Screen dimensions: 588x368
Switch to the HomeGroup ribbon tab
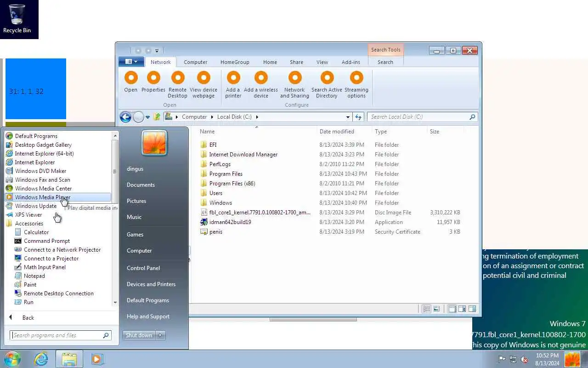[x=235, y=62]
